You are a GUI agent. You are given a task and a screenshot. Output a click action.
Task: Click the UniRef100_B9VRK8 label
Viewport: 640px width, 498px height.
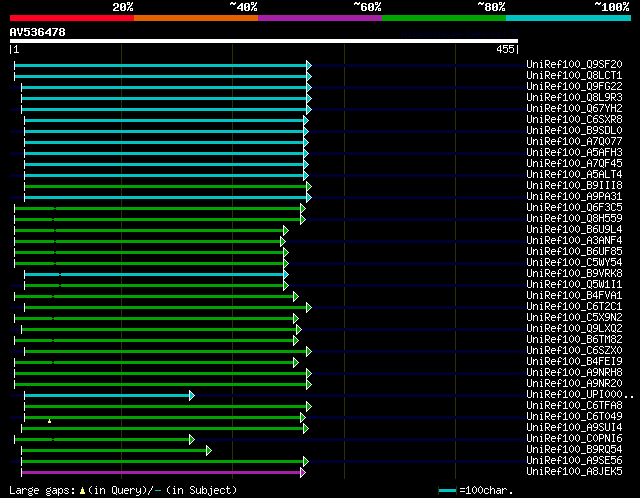[x=574, y=273]
